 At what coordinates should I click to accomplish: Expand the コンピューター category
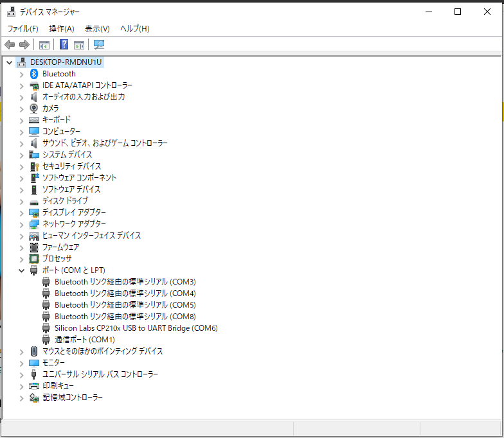[x=22, y=132]
